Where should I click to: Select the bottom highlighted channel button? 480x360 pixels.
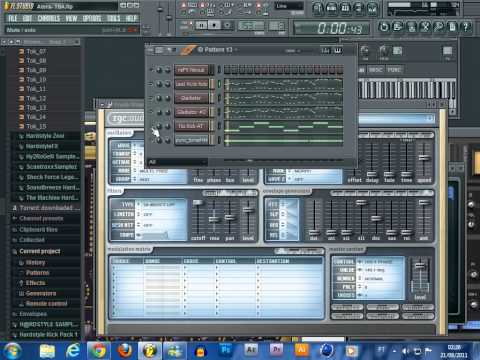(191, 140)
